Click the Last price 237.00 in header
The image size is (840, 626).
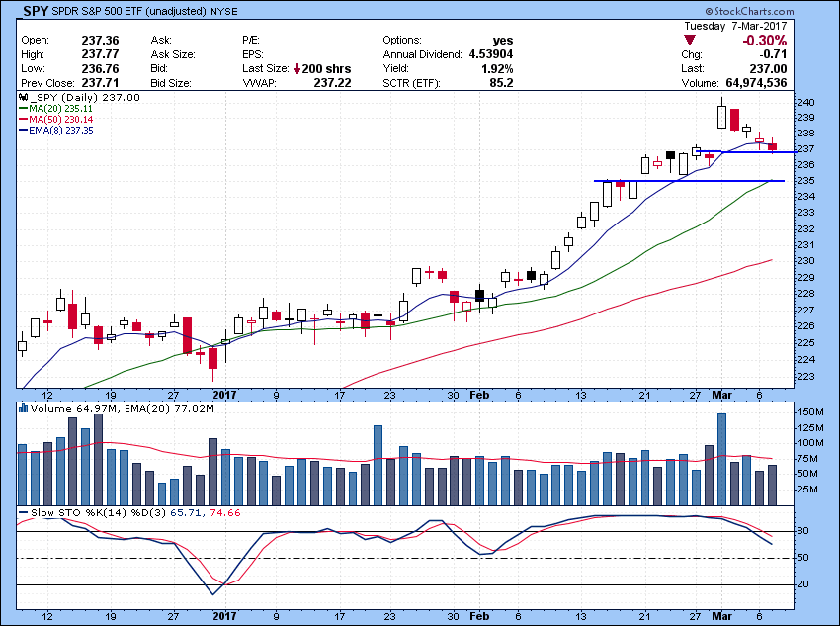coord(768,69)
